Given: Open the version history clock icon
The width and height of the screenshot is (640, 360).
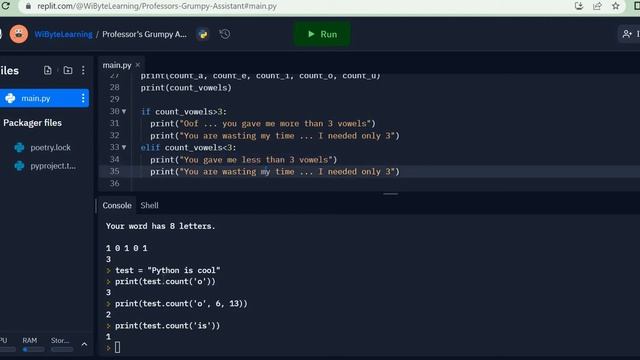Looking at the screenshot, I should coord(225,34).
